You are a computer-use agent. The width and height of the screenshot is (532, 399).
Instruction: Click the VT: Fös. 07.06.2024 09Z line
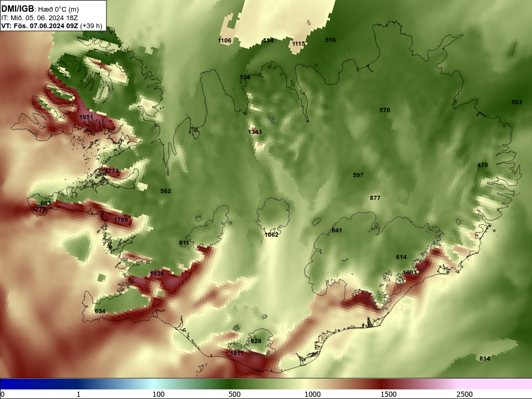coord(52,26)
